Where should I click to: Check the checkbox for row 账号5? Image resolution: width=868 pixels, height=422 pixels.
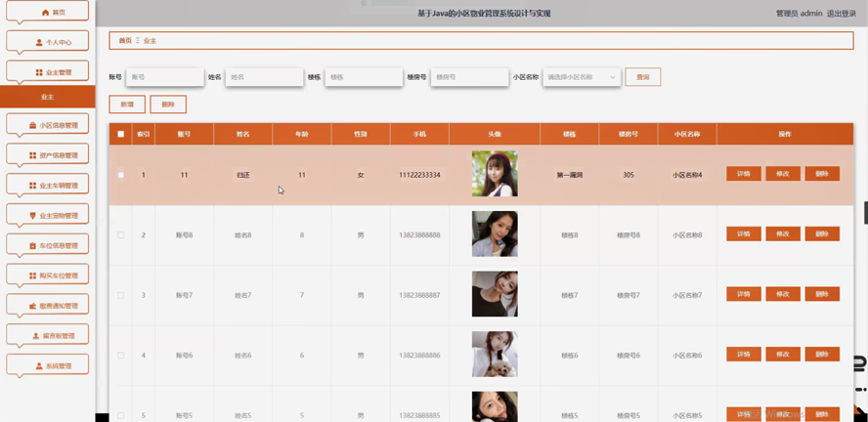[x=120, y=415]
